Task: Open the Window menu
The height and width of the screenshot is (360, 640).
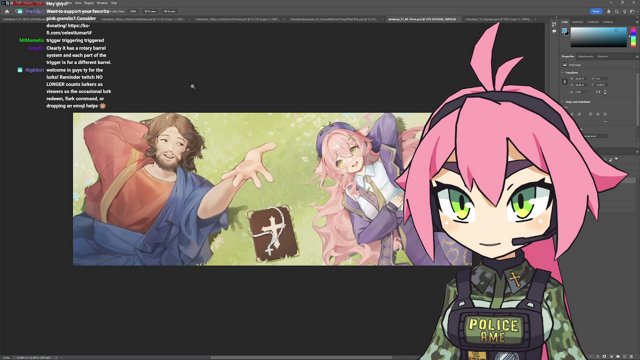Action: click(x=102, y=3)
